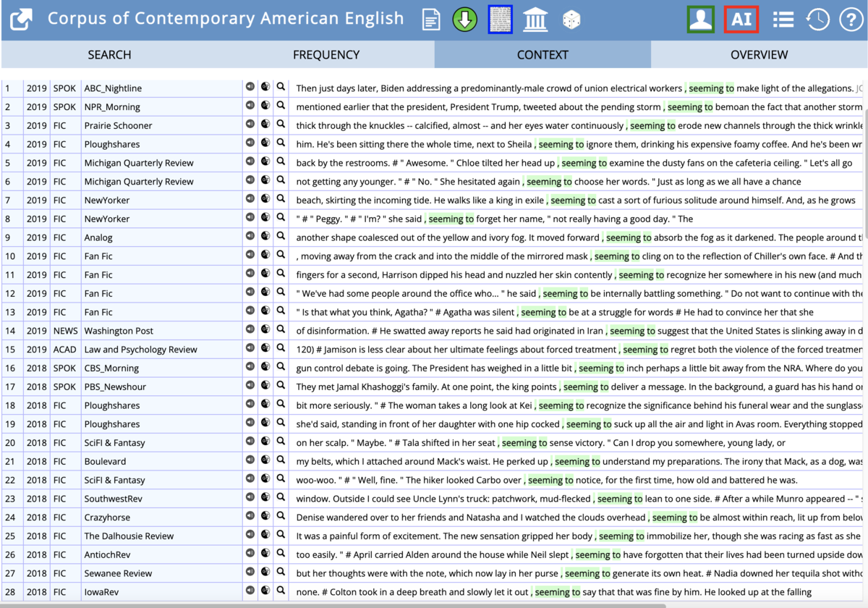Viewport: 868px width, 608px height.
Task: Click the speaker icon in row 20 SciFI & Fantasy
Action: coord(250,442)
